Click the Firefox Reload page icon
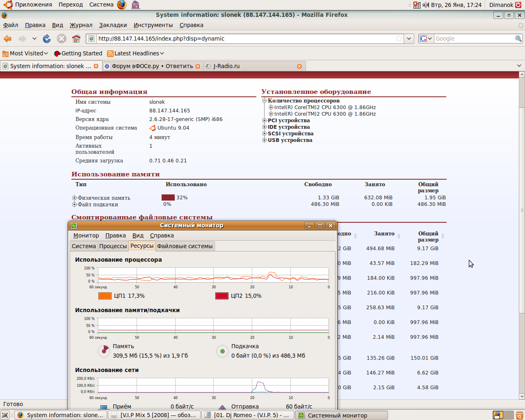The height and width of the screenshot is (420, 525). 47,39
